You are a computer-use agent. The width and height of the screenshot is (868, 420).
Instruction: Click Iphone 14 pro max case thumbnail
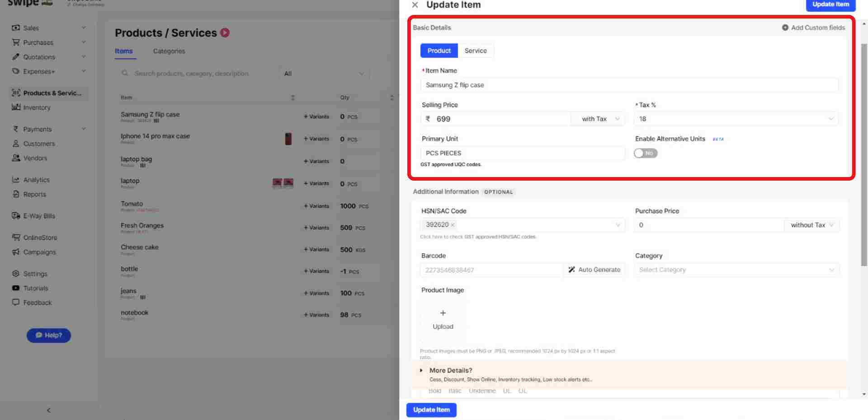pyautogui.click(x=288, y=139)
